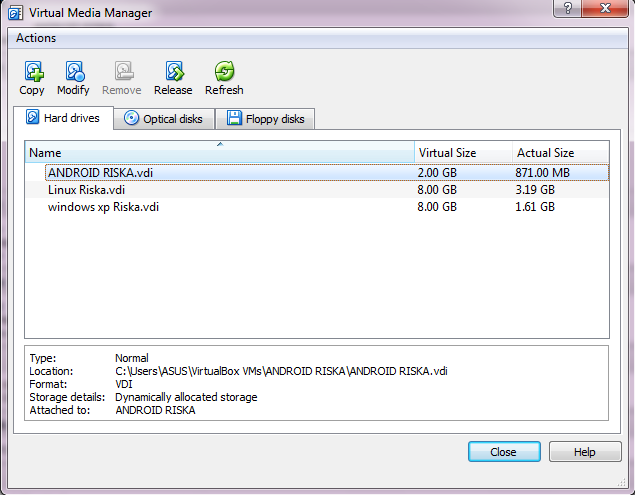Click the 'VDI' format value
The width and height of the screenshot is (635, 495).
click(x=124, y=384)
